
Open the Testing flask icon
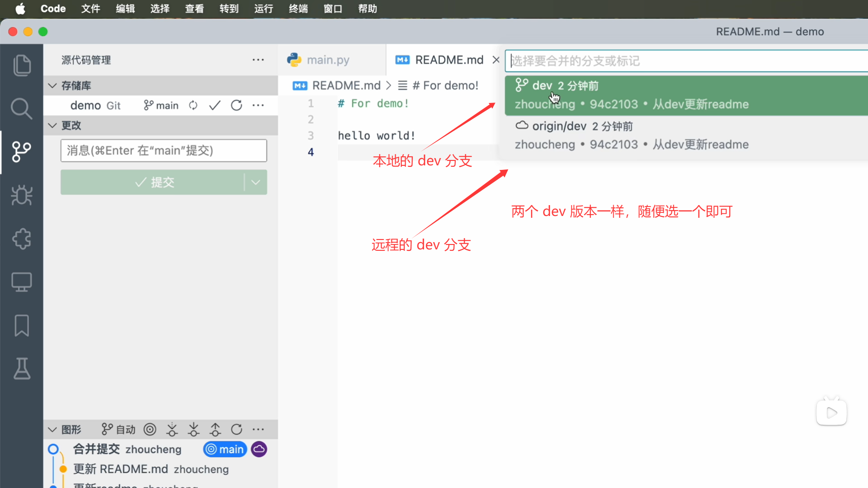tap(22, 369)
